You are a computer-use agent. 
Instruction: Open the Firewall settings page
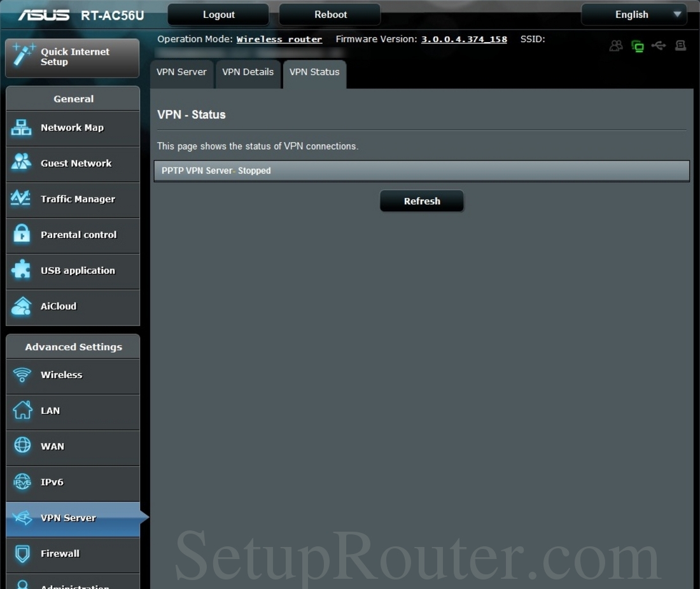pyautogui.click(x=73, y=555)
